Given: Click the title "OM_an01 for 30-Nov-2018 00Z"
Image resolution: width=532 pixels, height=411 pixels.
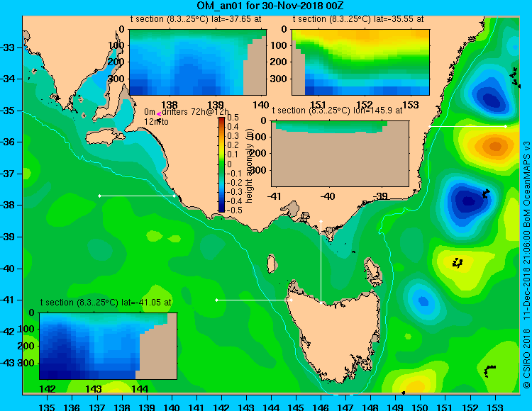Looking at the screenshot, I should point(270,6).
